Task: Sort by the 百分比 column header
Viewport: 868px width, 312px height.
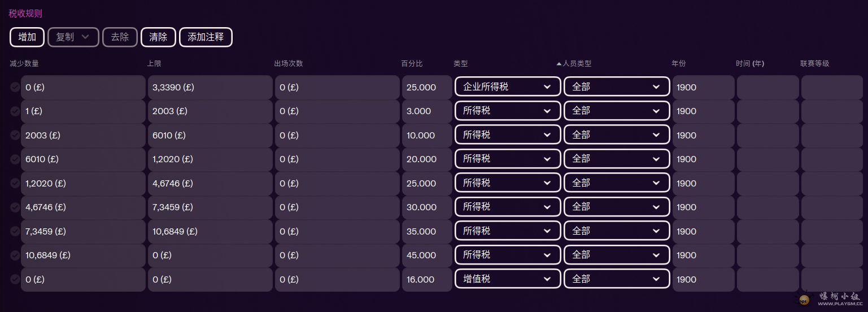Action: [x=412, y=64]
